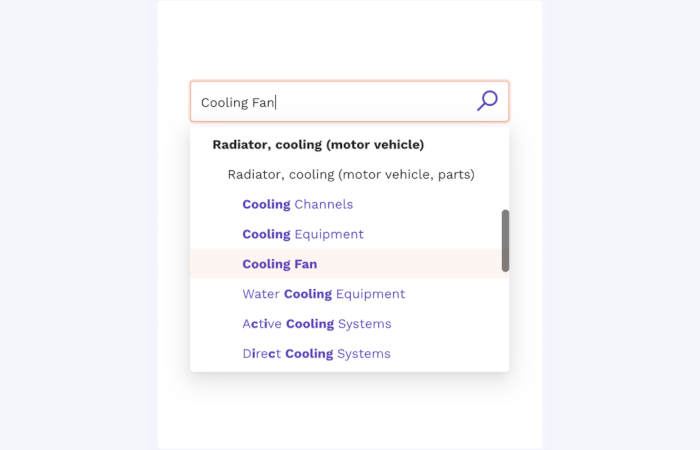This screenshot has height=450, width=700.
Task: Click the scrollbar track below the thumb
Action: [x=505, y=321]
